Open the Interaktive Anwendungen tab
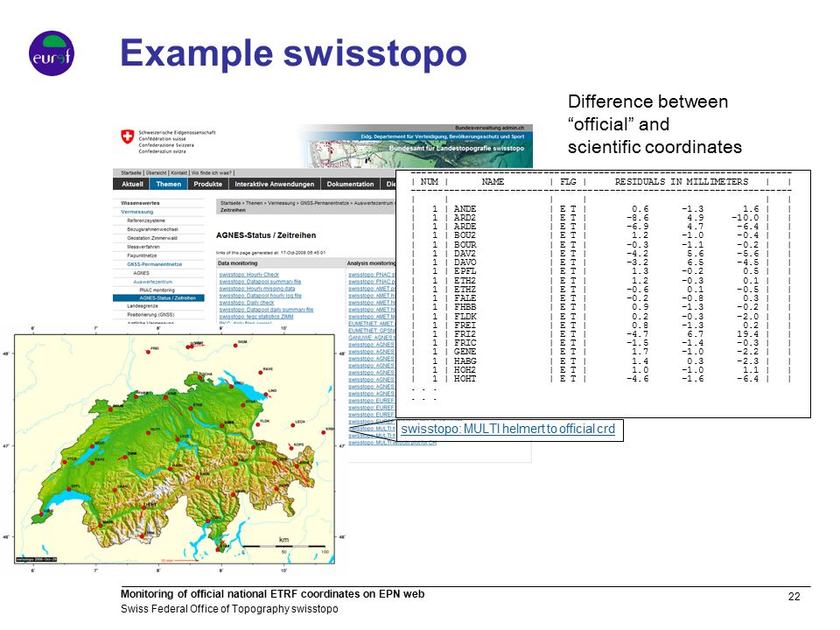This screenshot has width=840, height=630. 274,184
